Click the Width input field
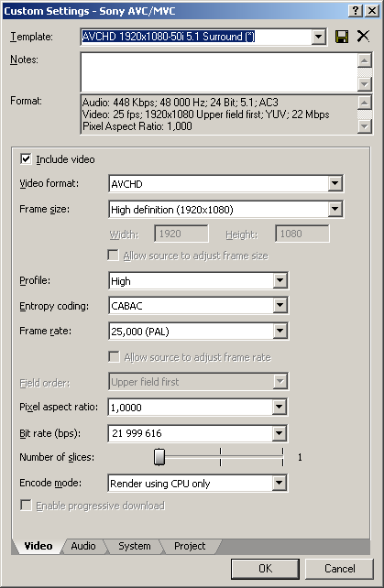The image size is (384, 588). click(181, 234)
